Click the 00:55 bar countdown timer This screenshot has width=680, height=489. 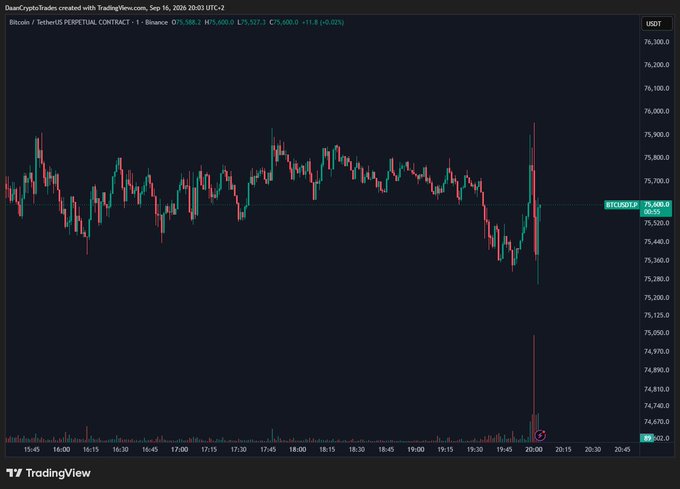652,212
